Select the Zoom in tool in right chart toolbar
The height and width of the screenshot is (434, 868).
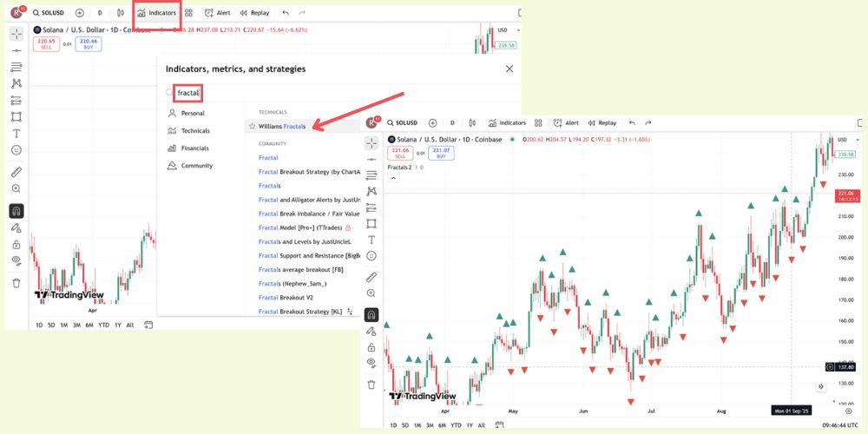(372, 293)
